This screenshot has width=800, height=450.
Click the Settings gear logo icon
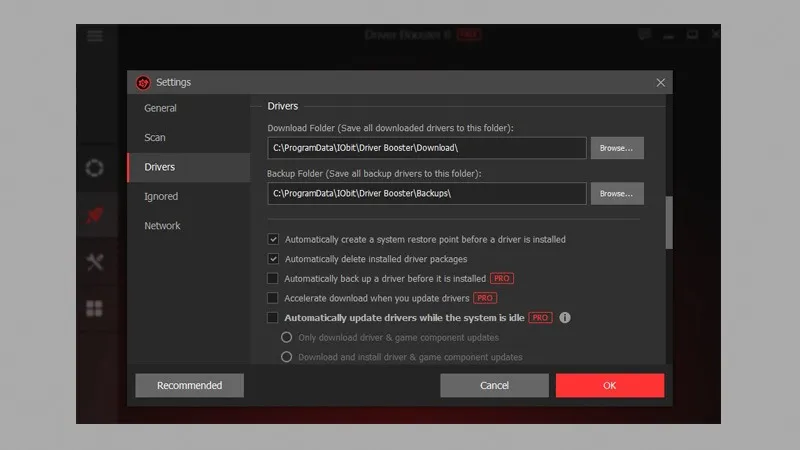143,83
